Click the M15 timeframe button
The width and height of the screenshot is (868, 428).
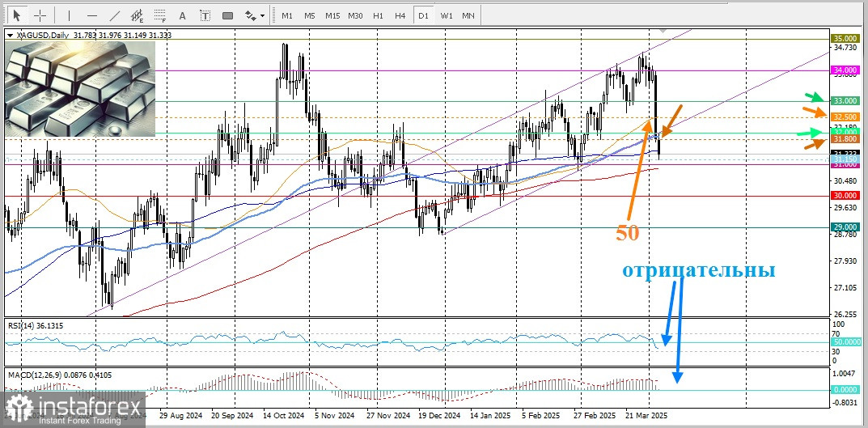pyautogui.click(x=332, y=15)
